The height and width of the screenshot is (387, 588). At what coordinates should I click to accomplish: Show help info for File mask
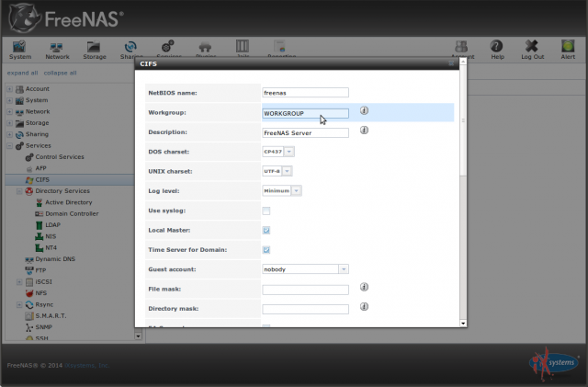click(364, 287)
